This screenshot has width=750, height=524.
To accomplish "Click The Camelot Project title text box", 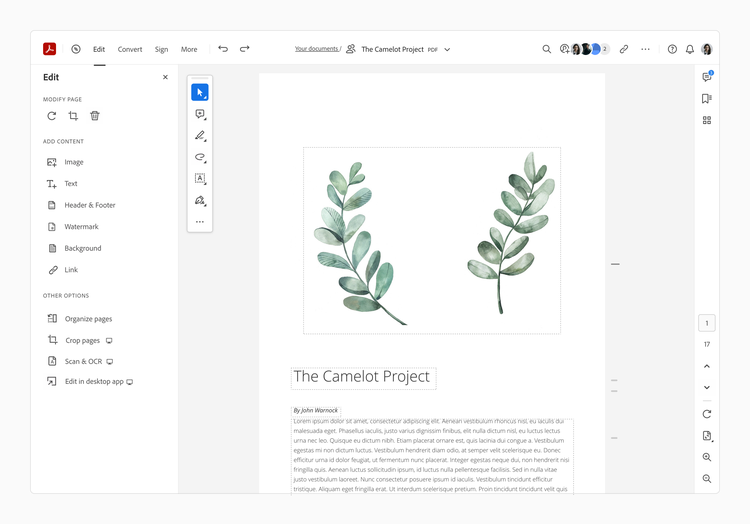I will [364, 378].
